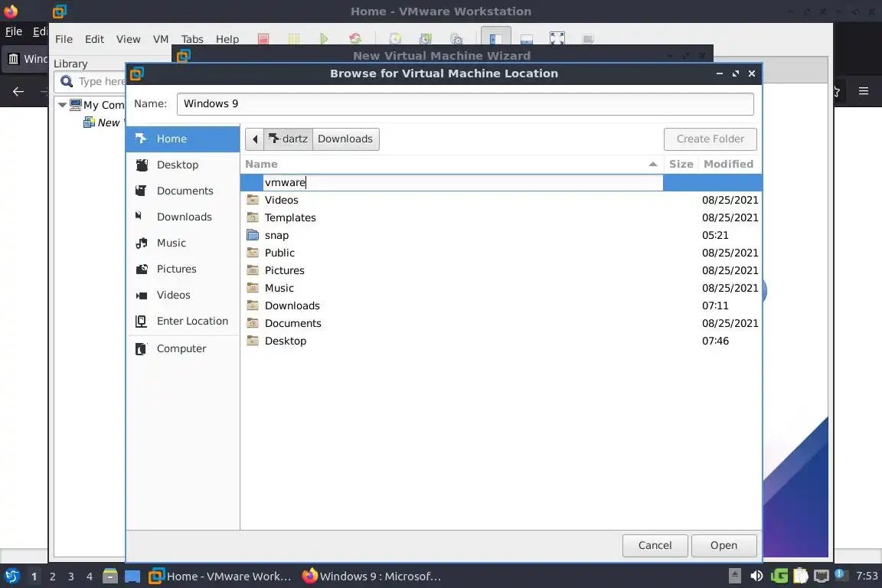Click the Open button
Image resolution: width=882 pixels, height=588 pixels.
724,545
